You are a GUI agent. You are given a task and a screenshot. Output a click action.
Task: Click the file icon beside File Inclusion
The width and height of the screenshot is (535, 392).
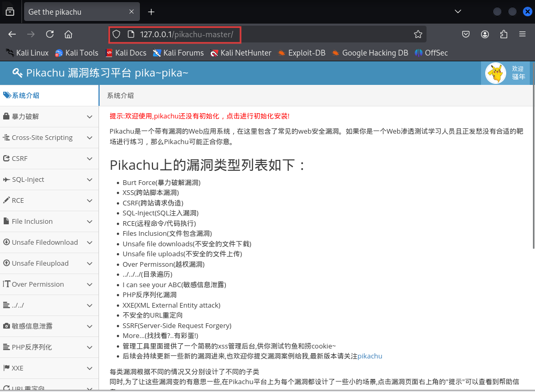(6, 221)
